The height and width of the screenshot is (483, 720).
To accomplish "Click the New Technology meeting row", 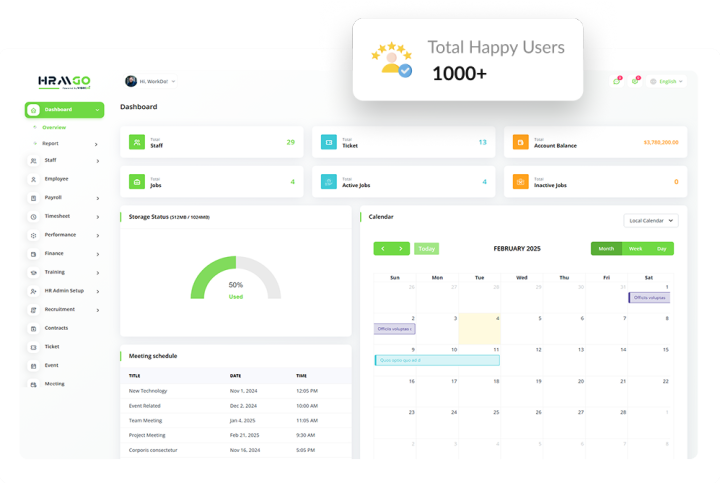I will 236,391.
